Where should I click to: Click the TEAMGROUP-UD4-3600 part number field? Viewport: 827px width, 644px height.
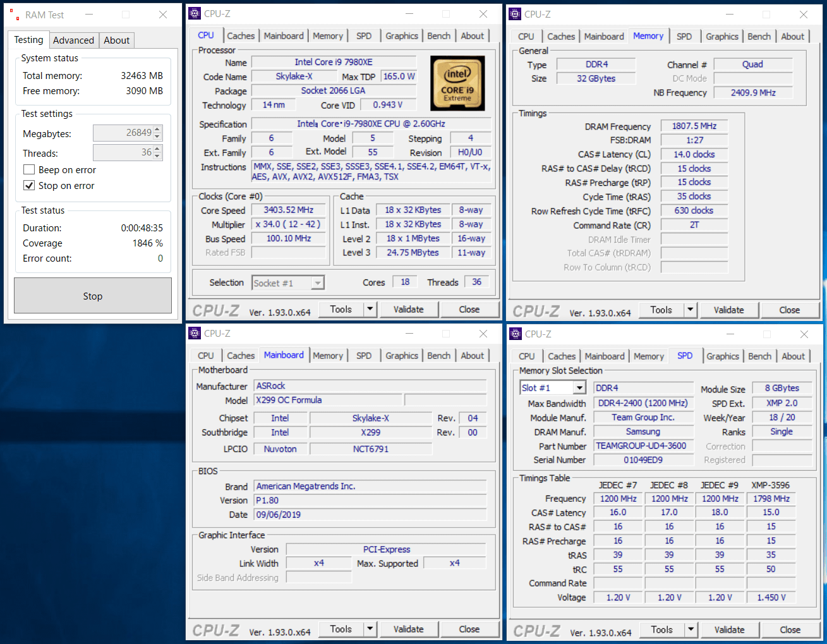[643, 446]
